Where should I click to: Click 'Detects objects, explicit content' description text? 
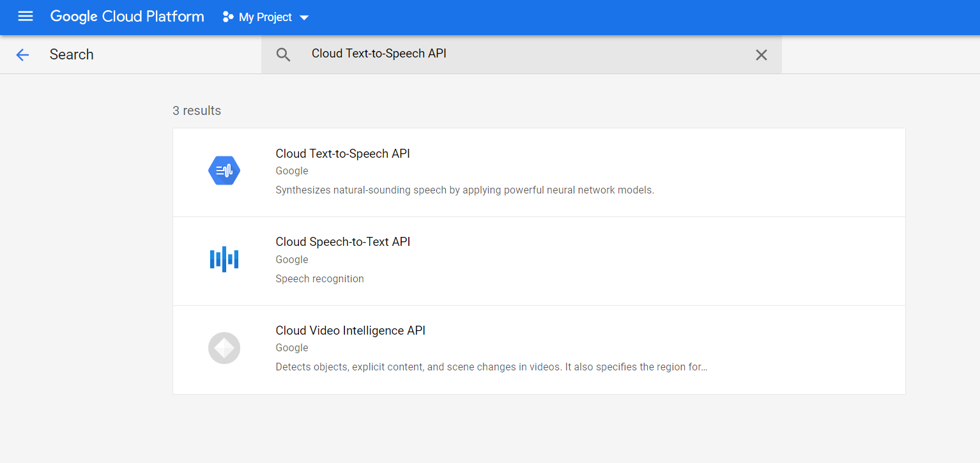coord(491,367)
